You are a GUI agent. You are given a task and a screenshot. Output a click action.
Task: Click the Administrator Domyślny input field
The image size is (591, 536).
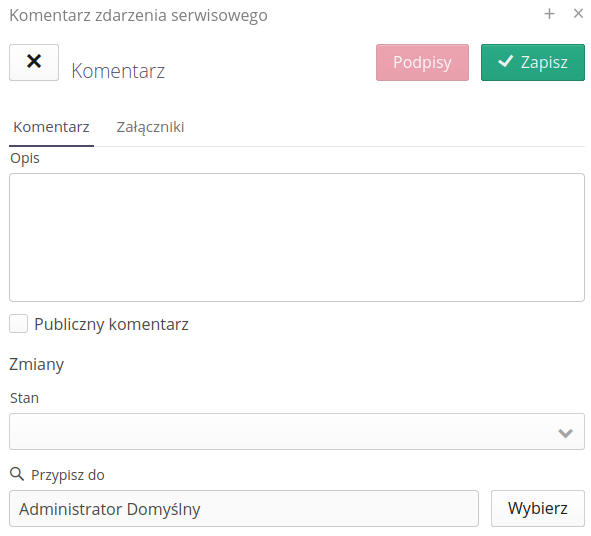[x=244, y=508]
